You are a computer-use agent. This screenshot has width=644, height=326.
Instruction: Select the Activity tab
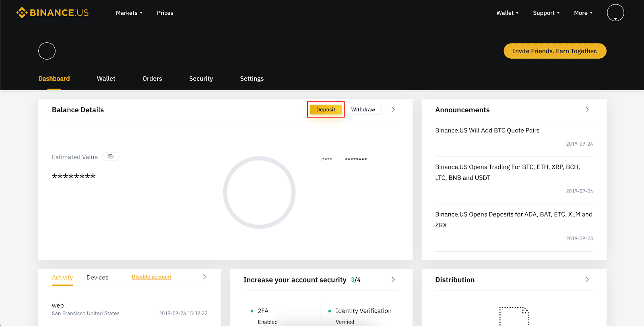62,277
